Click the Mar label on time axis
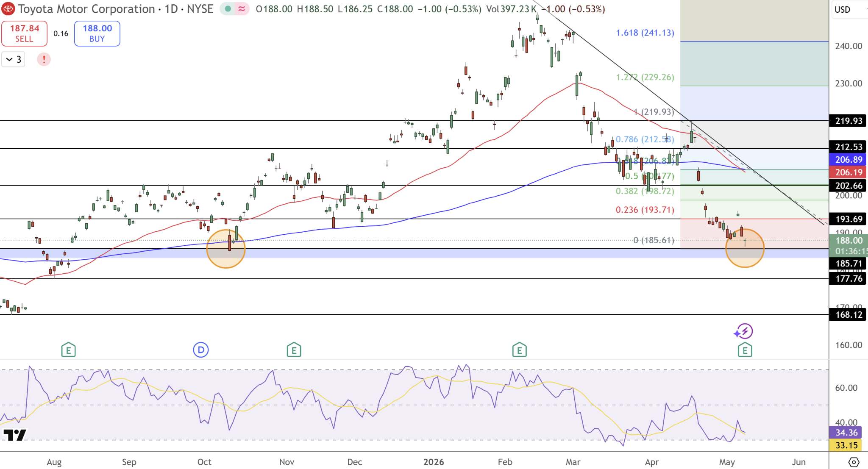The image size is (868, 469). (x=573, y=462)
